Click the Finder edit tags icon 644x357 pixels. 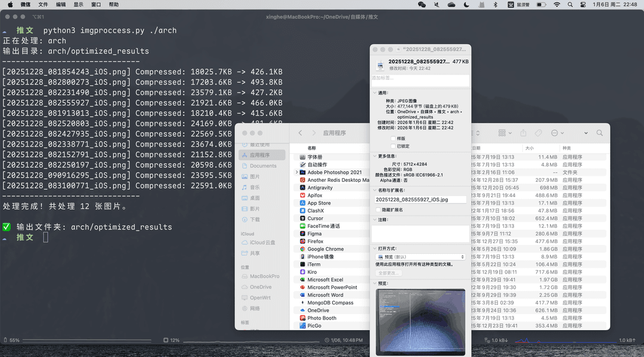point(538,133)
